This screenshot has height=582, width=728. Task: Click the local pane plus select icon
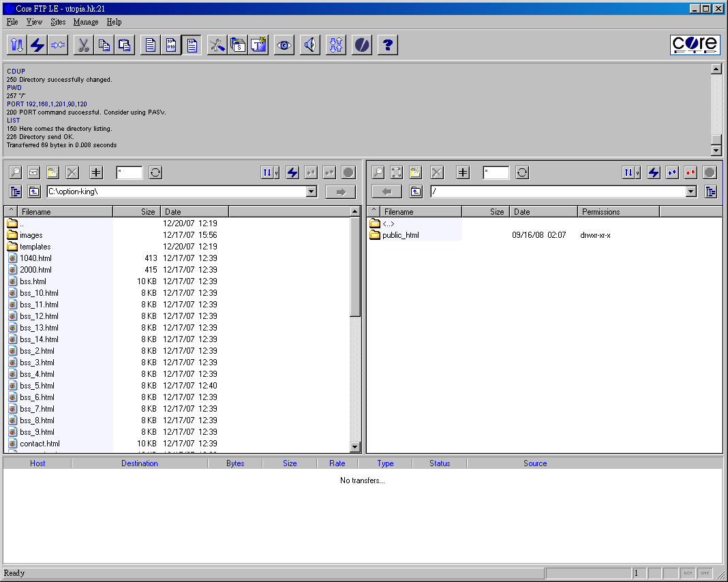pyautogui.click(x=96, y=172)
